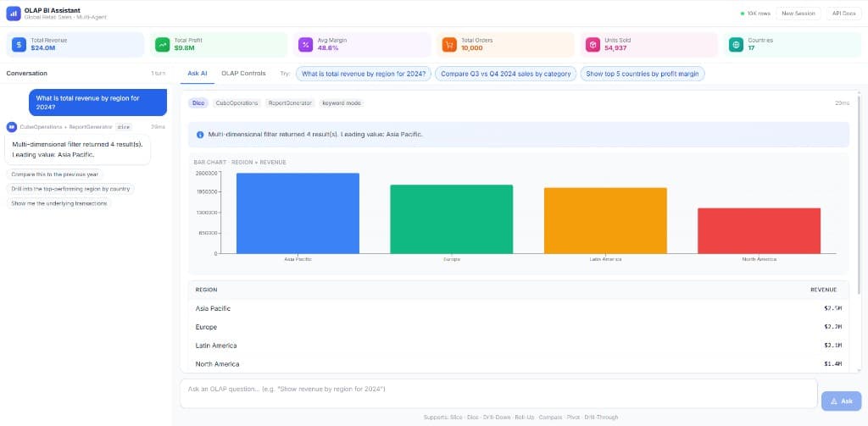
Task: Click the red North America bar
Action: tap(759, 230)
